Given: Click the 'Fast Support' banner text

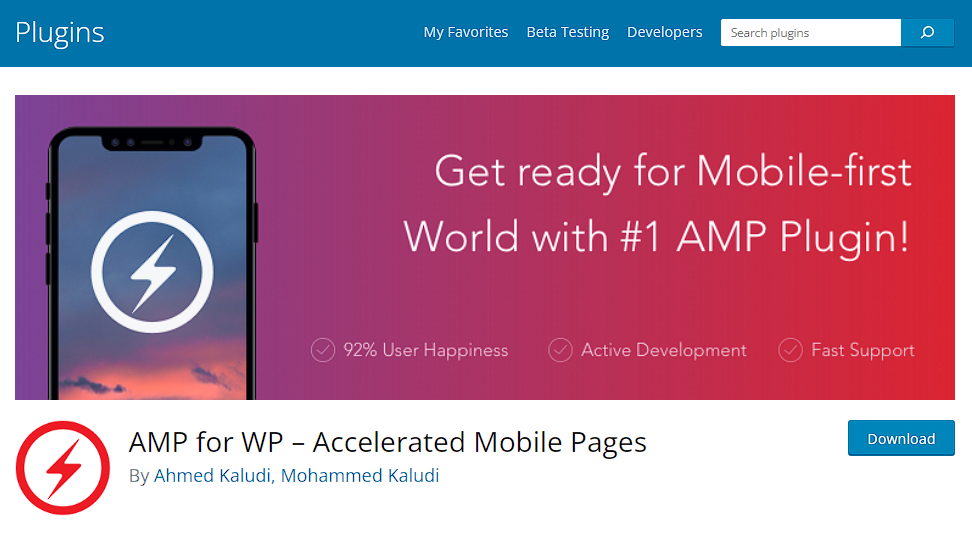Looking at the screenshot, I should point(863,350).
